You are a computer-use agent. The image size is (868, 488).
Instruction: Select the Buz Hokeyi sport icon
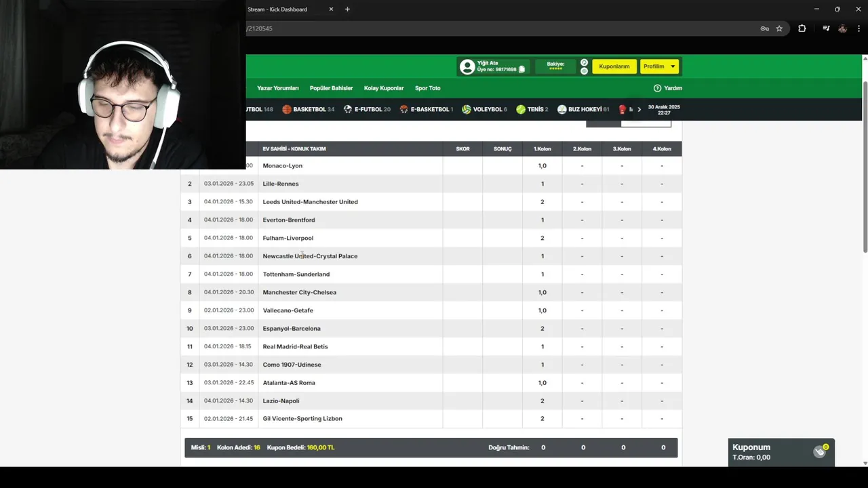[x=562, y=109]
